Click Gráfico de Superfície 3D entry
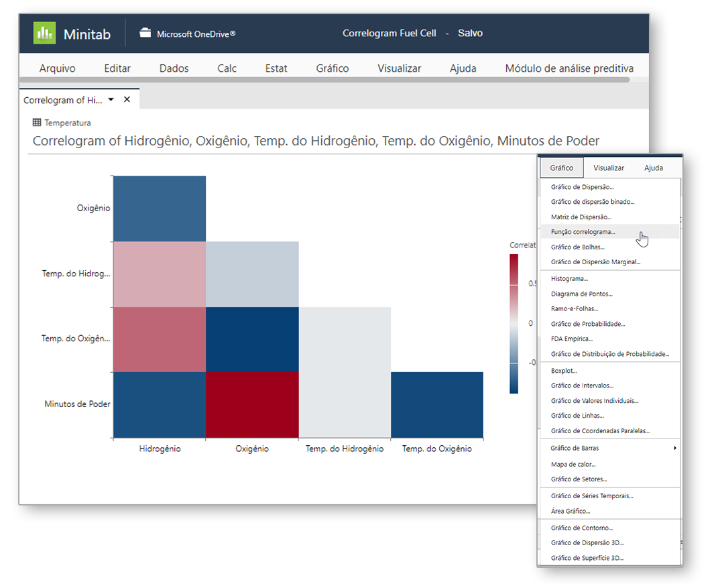Image resolution: width=714 pixels, height=588 pixels. 587,558
